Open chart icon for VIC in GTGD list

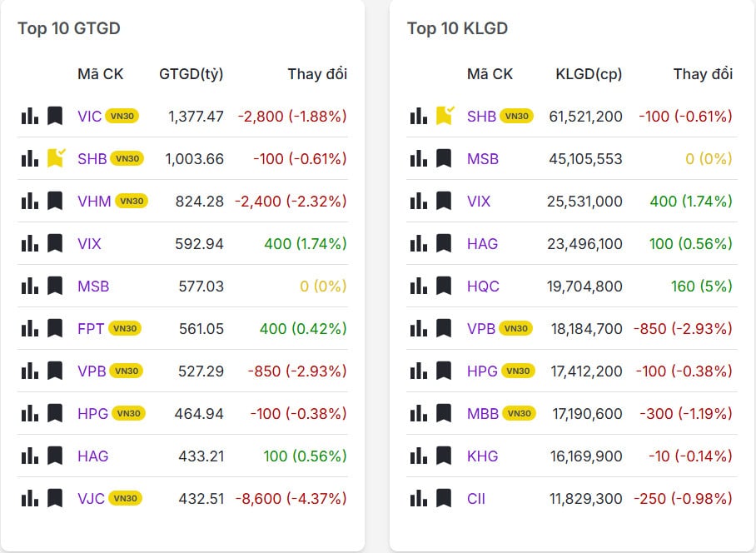[30, 116]
